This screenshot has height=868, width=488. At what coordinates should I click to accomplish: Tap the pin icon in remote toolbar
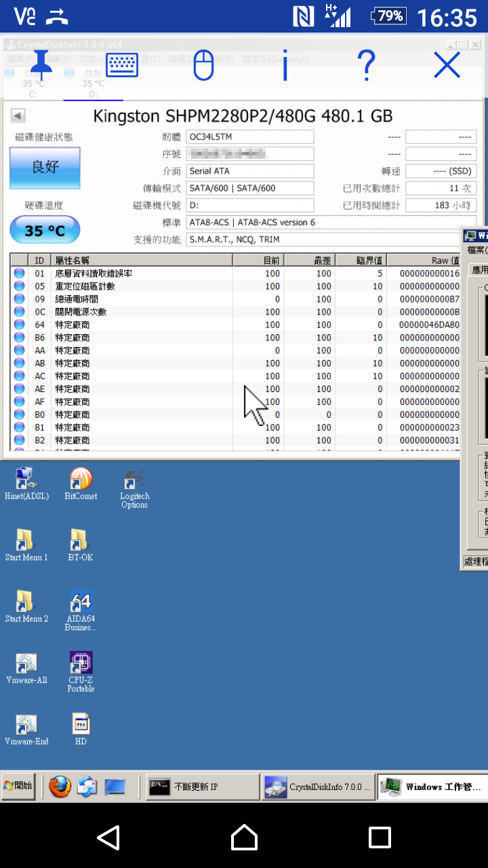click(x=41, y=66)
